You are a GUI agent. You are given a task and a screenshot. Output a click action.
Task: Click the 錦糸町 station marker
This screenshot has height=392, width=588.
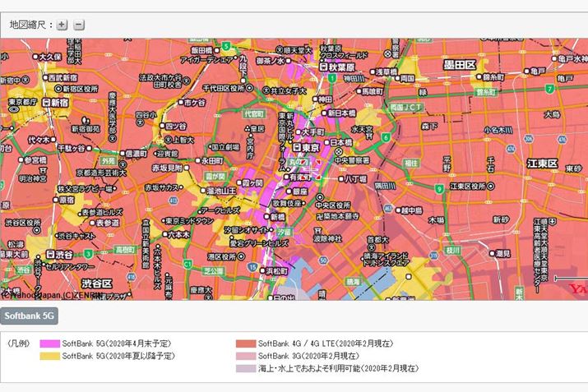point(479,76)
